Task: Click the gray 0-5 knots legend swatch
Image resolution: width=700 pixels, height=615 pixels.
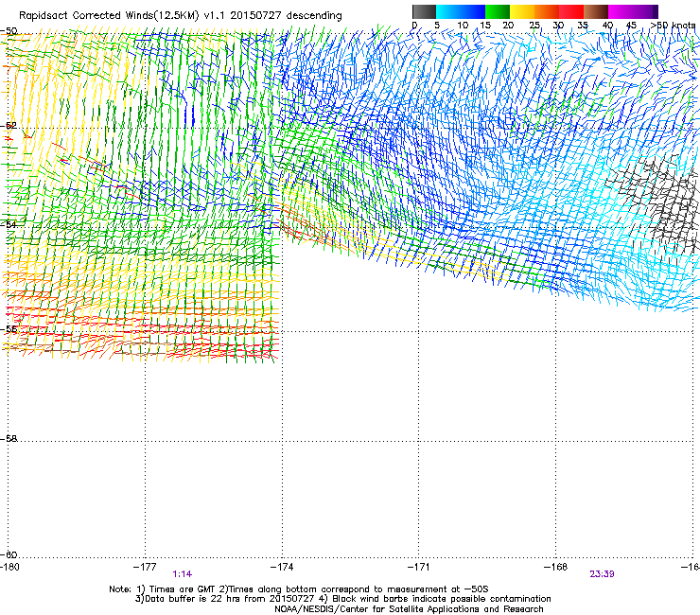Action: pyautogui.click(x=424, y=11)
